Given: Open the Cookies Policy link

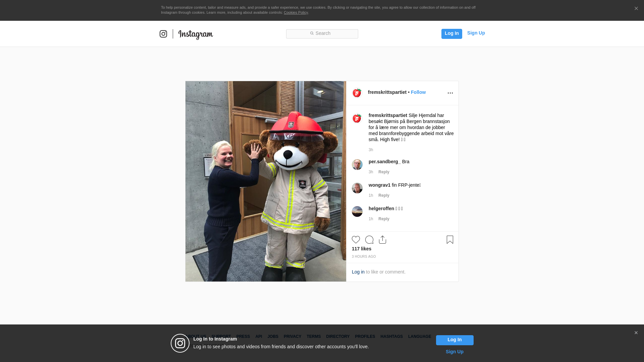Looking at the screenshot, I should 296,12.
